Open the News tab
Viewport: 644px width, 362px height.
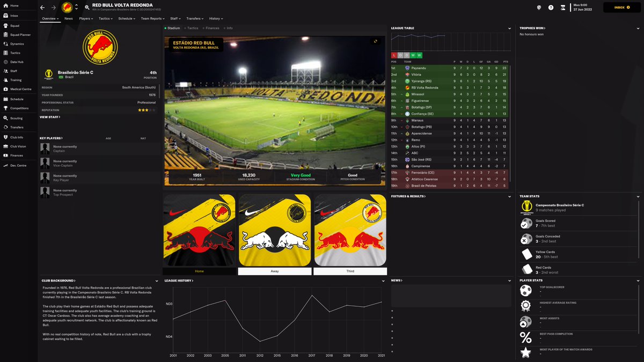(x=69, y=18)
